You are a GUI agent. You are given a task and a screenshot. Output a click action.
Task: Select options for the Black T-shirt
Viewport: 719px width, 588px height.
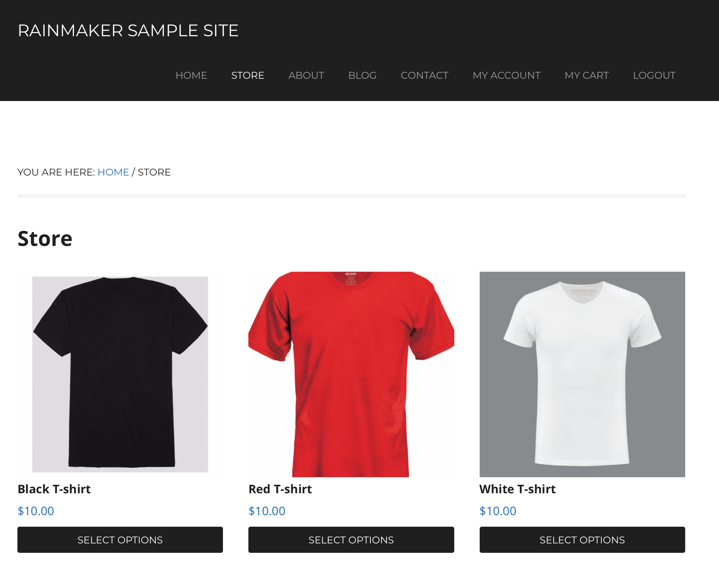click(120, 540)
